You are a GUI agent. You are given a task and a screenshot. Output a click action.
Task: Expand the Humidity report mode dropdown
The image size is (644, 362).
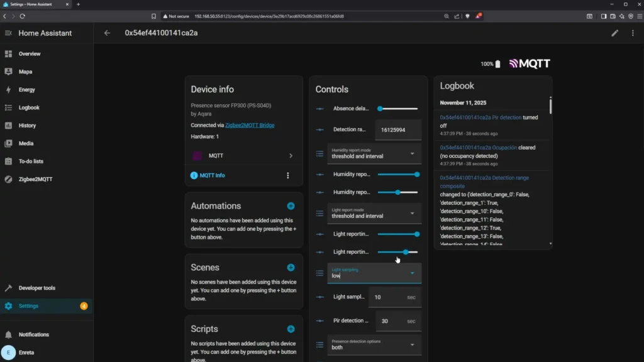point(374,153)
